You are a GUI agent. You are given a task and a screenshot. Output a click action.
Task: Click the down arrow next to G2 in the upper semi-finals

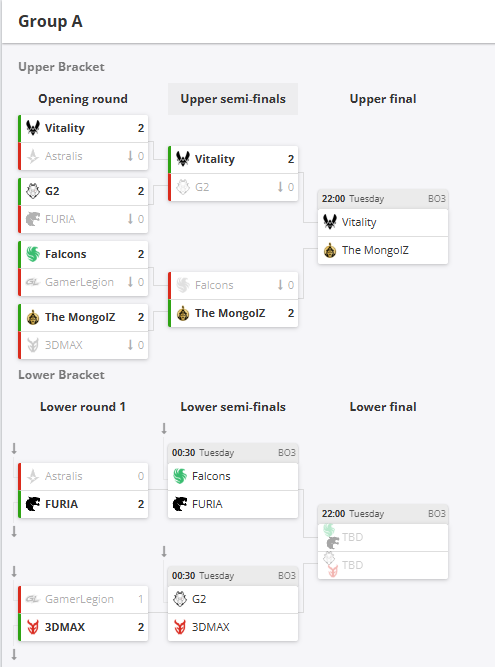pyautogui.click(x=280, y=187)
